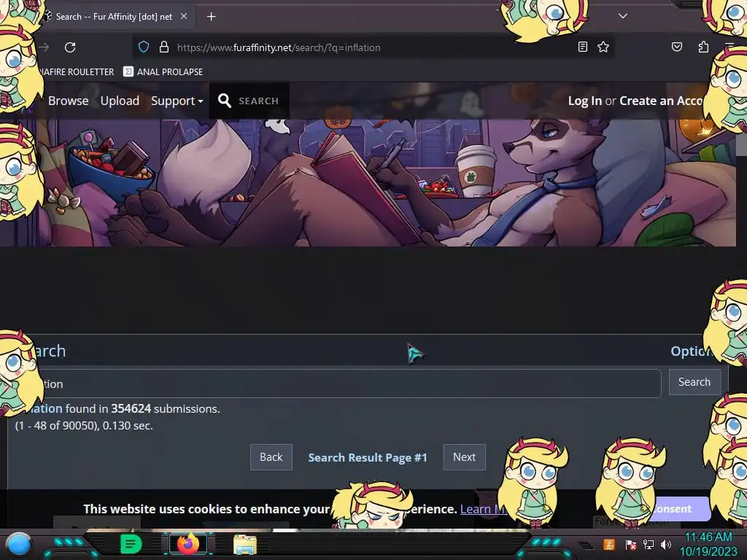Screen dimensions: 747x560
Task: Open the Pocket save icon
Action: click(x=676, y=47)
